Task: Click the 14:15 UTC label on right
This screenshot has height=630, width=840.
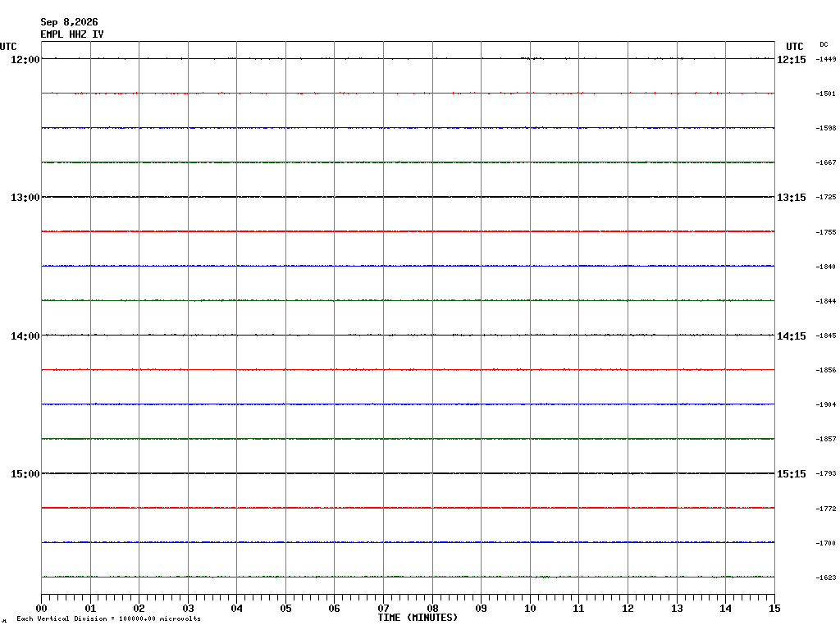Action: click(x=792, y=336)
